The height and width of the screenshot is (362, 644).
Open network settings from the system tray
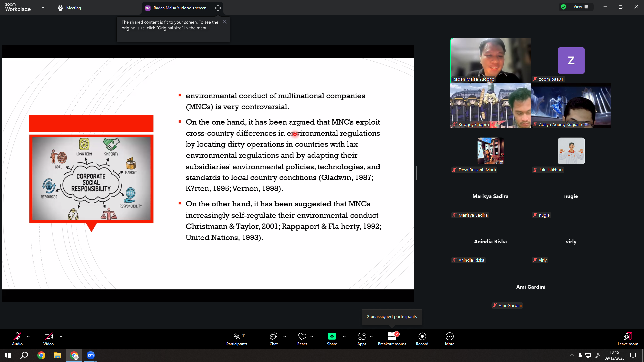588,355
